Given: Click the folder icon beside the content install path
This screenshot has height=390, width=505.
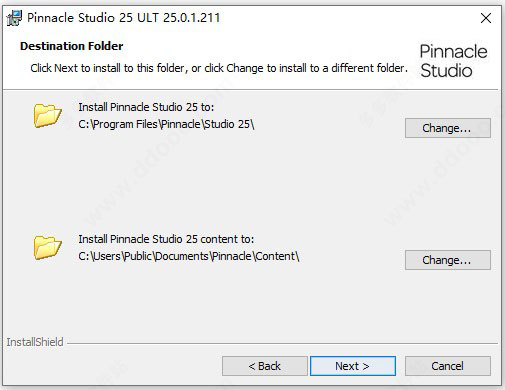Looking at the screenshot, I should click(48, 248).
